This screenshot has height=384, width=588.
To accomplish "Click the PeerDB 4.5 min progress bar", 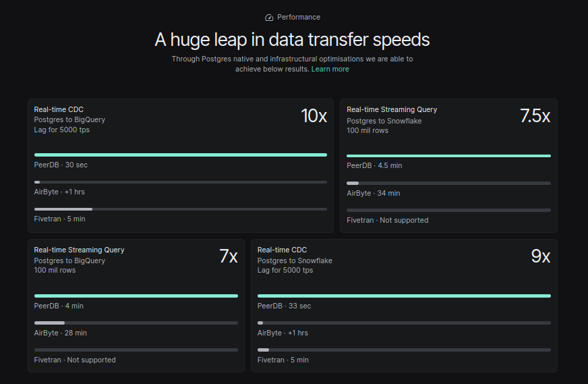I will (448, 155).
